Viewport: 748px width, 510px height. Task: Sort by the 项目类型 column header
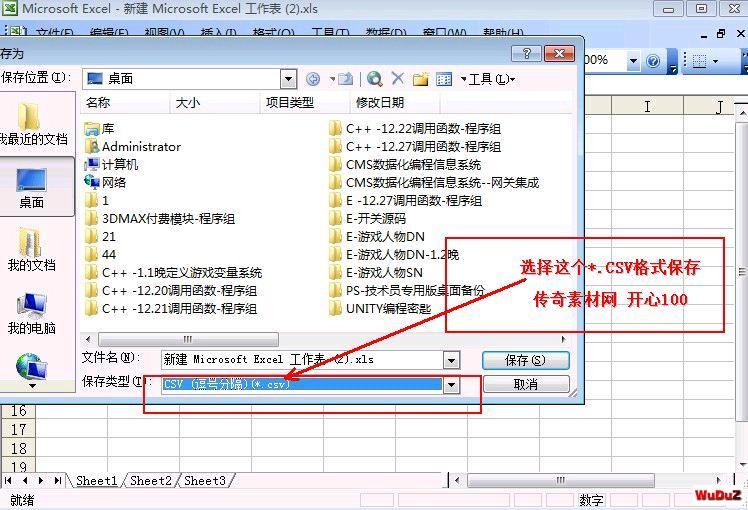pyautogui.click(x=305, y=103)
